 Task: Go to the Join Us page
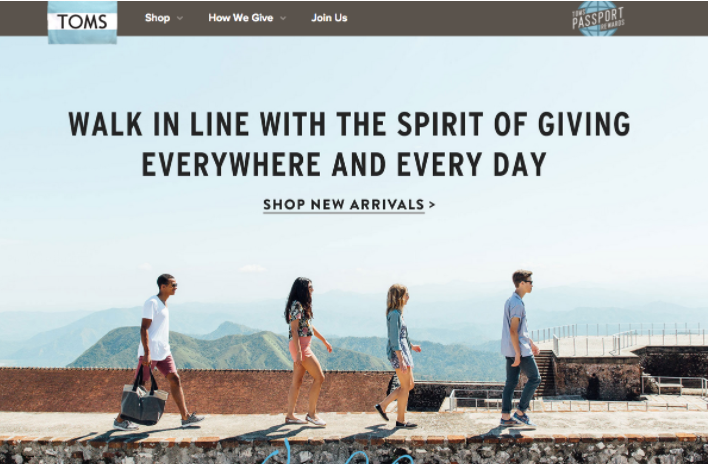(329, 18)
